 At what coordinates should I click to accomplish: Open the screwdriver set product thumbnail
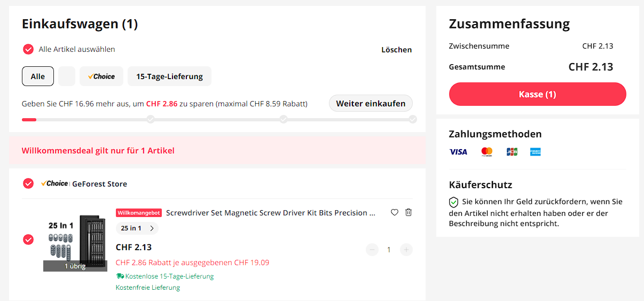(x=75, y=240)
